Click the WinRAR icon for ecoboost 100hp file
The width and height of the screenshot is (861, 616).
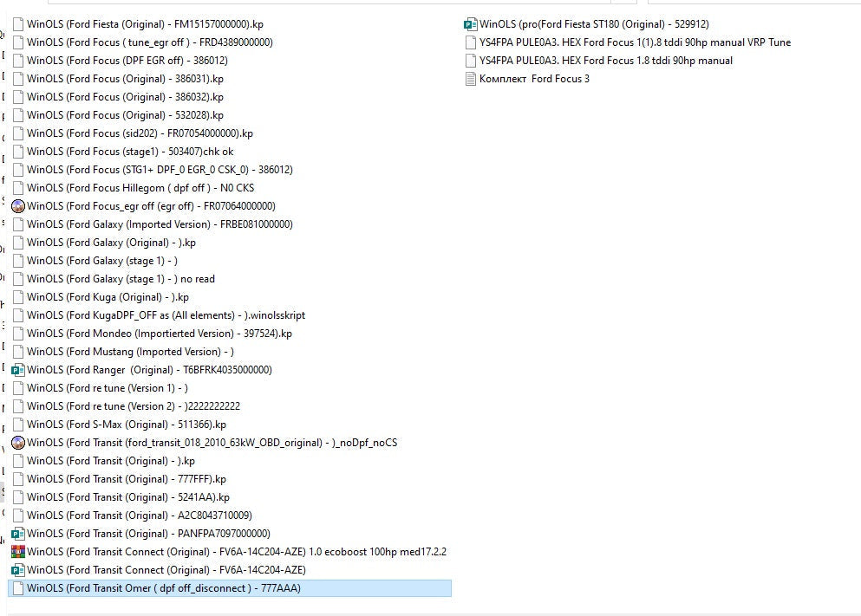point(17,552)
